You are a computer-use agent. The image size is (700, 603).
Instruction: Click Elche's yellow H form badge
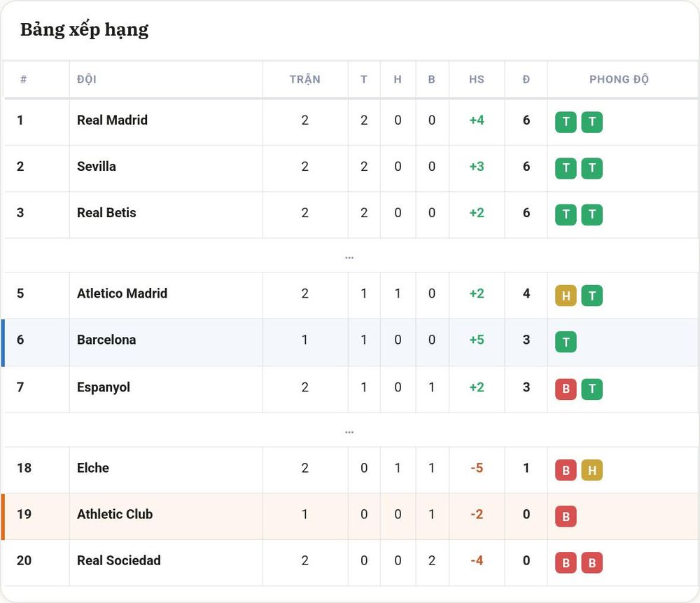point(592,470)
